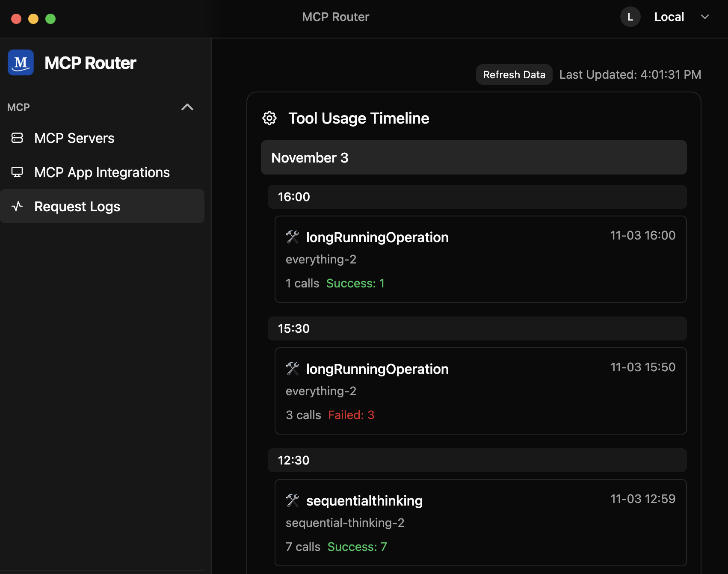
Task: Open the Local workspace dropdown chevron
Action: coord(704,17)
